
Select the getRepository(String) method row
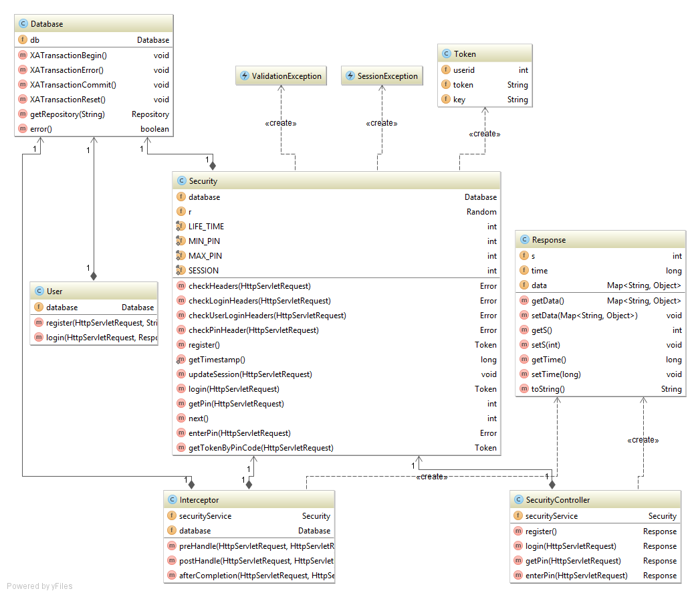pos(68,114)
